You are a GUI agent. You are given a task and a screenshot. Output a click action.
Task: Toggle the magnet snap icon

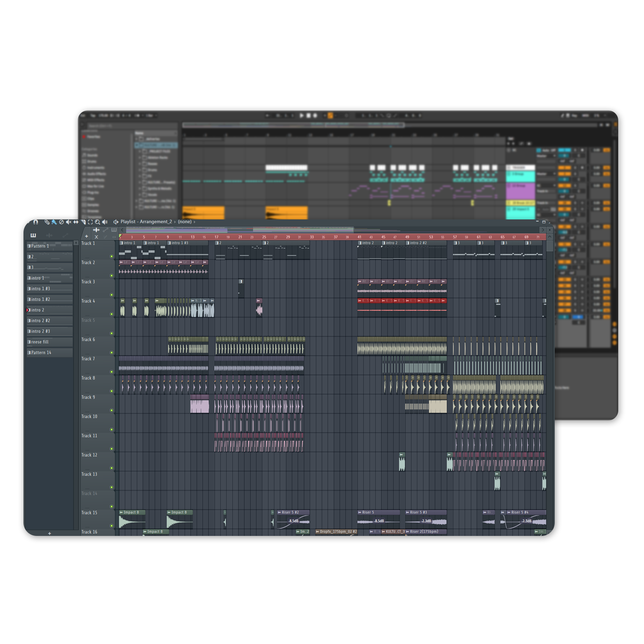click(35, 222)
